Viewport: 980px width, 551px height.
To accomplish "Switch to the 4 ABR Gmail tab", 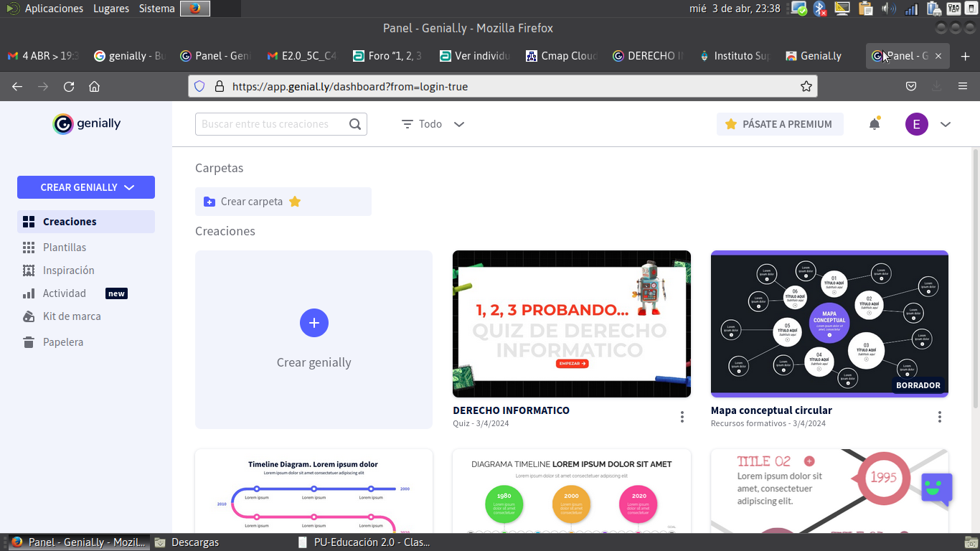I will coord(43,56).
